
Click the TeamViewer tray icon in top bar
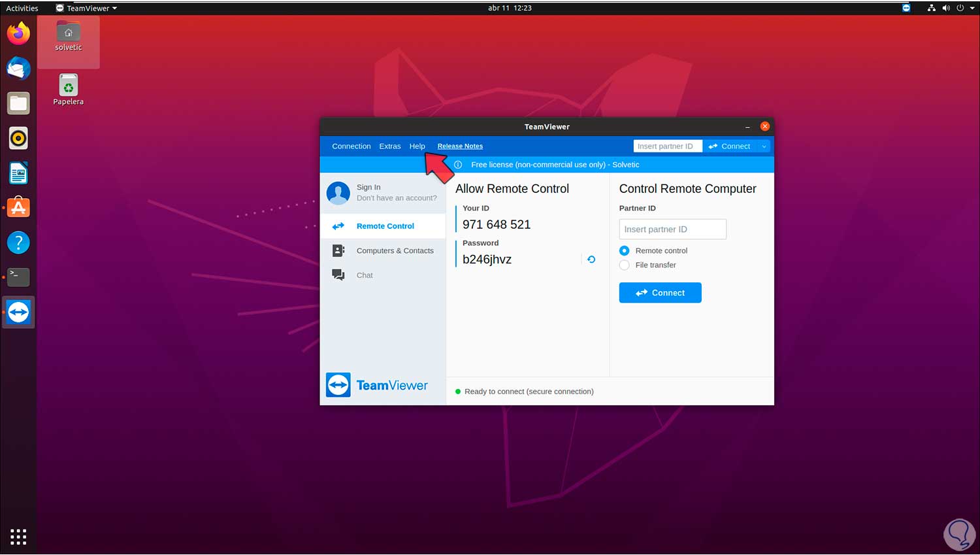coord(906,8)
